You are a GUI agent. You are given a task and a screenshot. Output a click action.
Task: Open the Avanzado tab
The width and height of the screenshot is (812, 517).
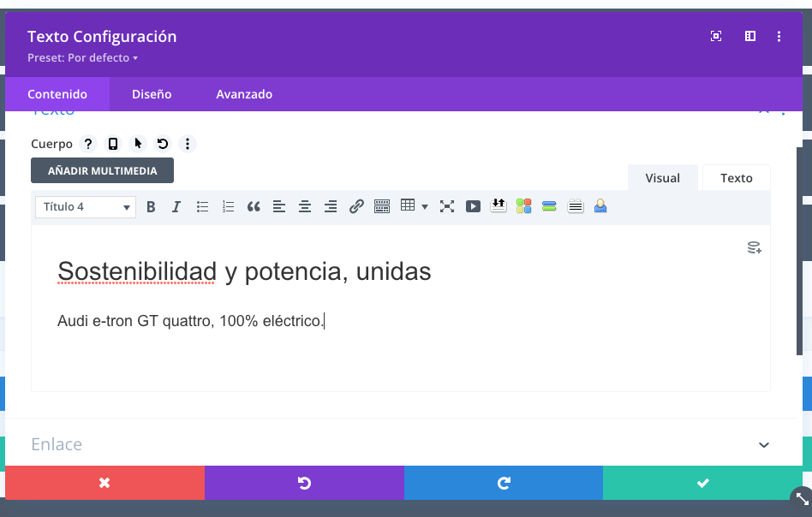[x=244, y=94]
